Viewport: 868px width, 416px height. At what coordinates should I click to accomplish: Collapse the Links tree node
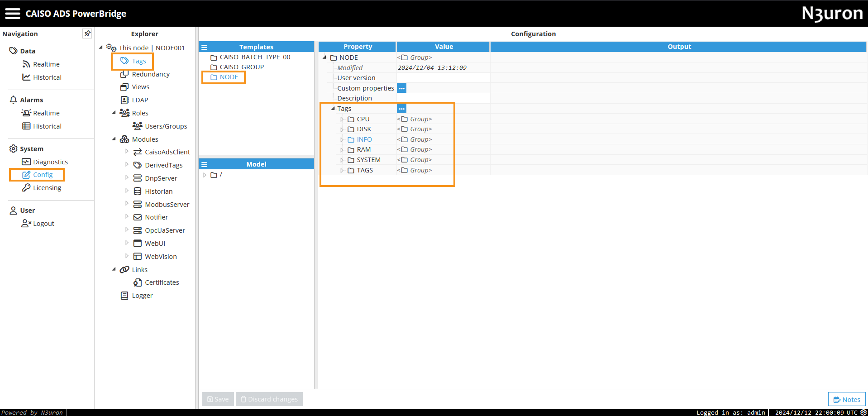[x=114, y=269]
